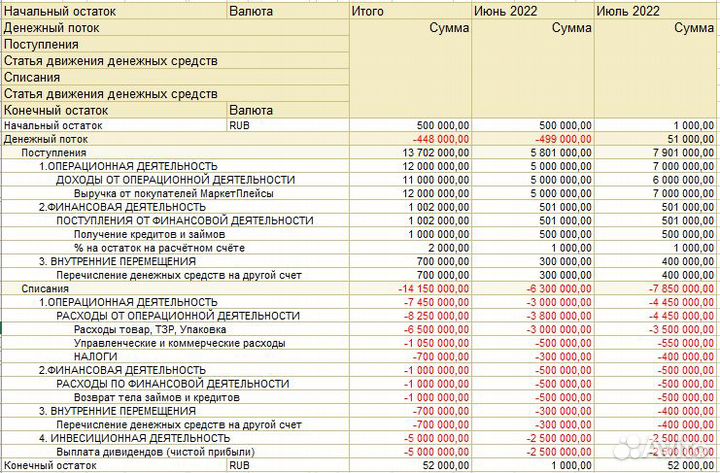
Task: Select 'РАСХОДЫ ОТ ОПЕРАЦИОННОЙ ДЕЯТЕЛЬНОСТИ' row
Action: point(360,316)
